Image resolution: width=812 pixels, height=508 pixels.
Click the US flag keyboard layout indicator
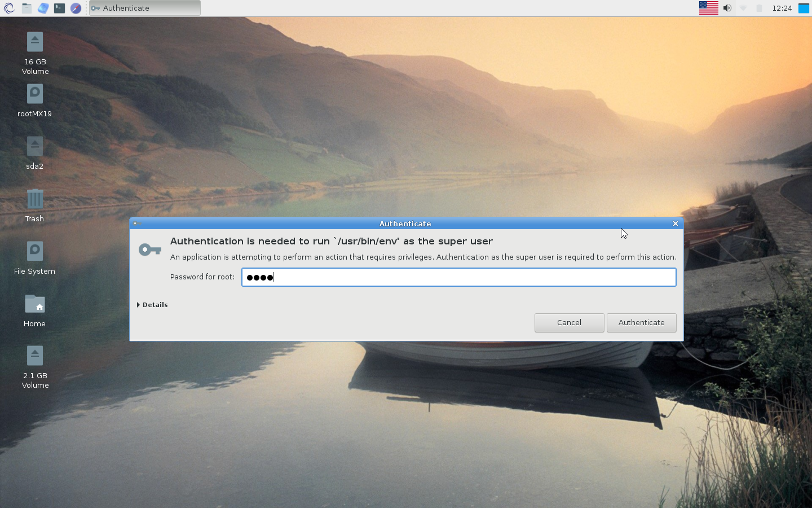(x=708, y=8)
